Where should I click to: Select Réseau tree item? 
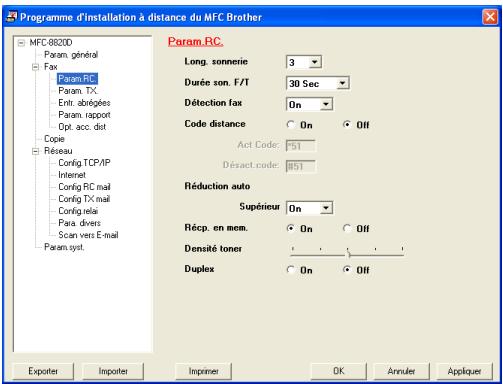(58, 151)
